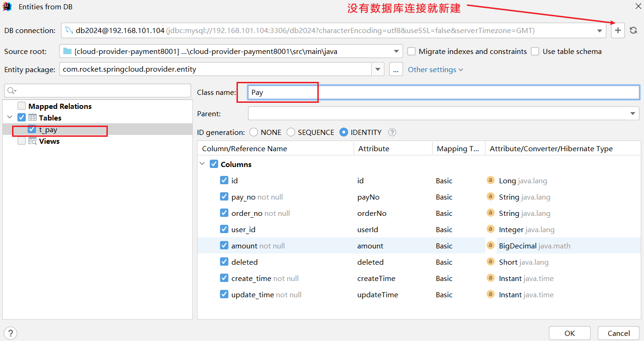Viewport: 644px width, 341px height.
Task: Click the Cancel button
Action: pyautogui.click(x=619, y=333)
